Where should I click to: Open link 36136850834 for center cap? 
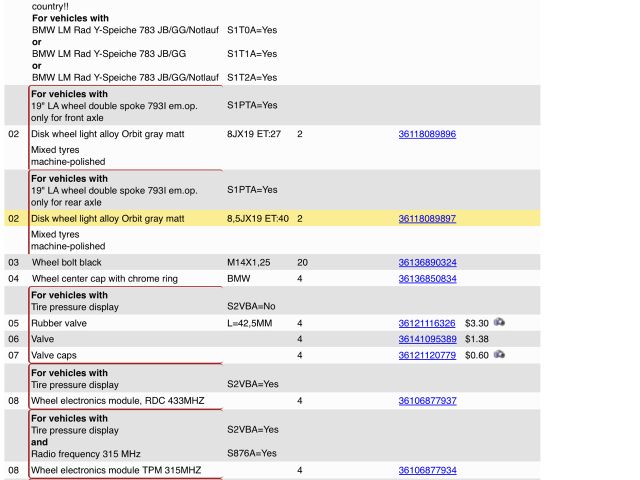tap(427, 278)
